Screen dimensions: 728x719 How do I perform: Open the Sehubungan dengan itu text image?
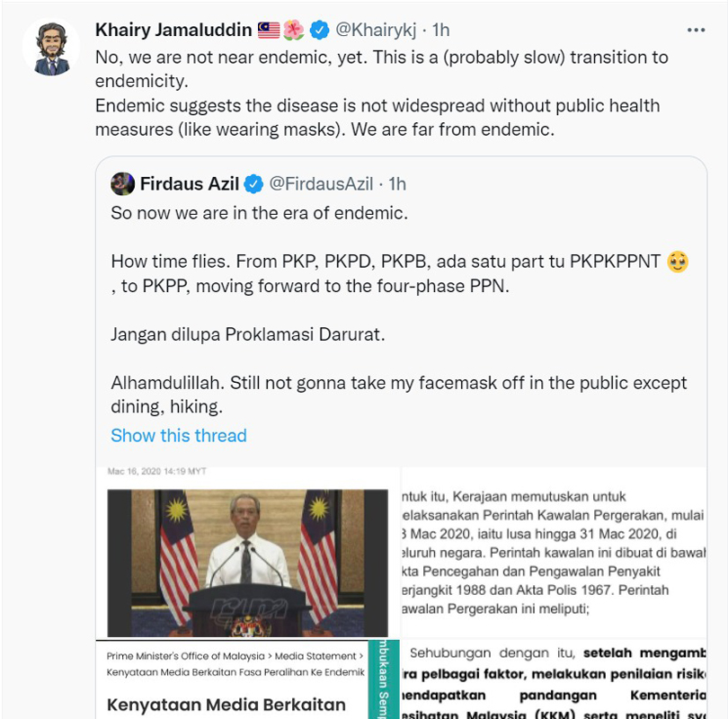tap(554, 679)
